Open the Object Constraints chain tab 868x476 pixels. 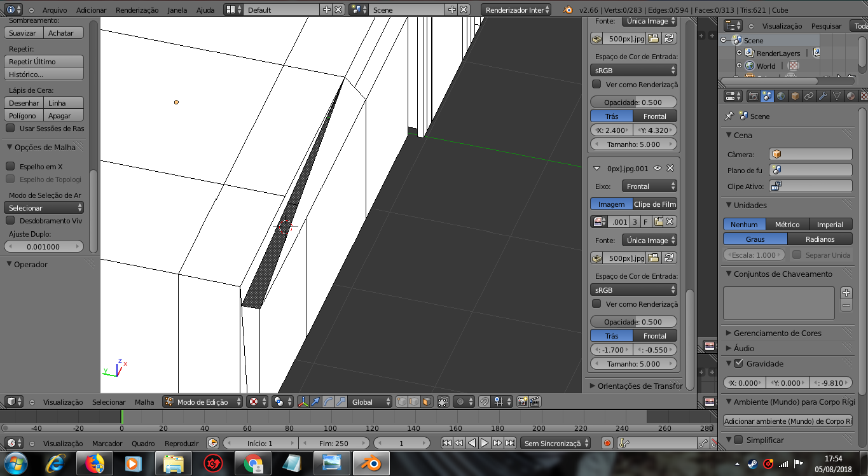pos(809,96)
